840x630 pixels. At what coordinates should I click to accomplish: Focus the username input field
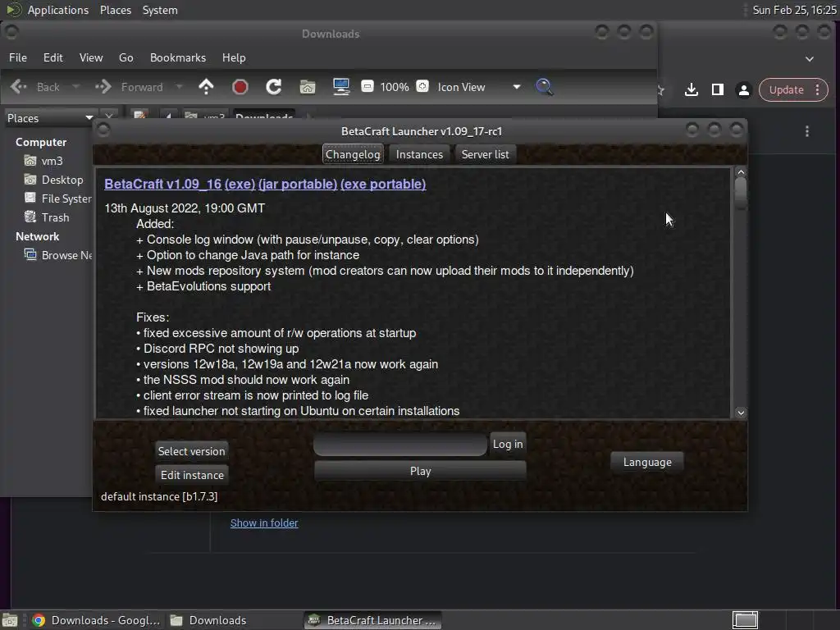click(x=400, y=444)
